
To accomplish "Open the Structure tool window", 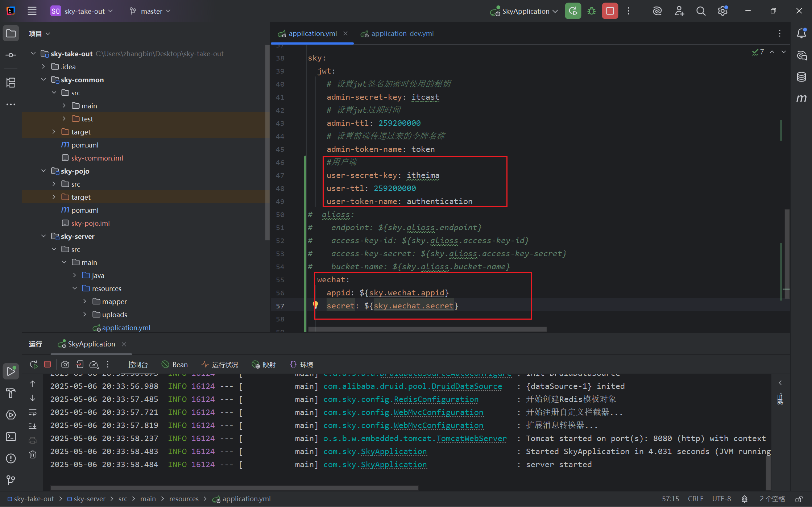I will pyautogui.click(x=11, y=83).
